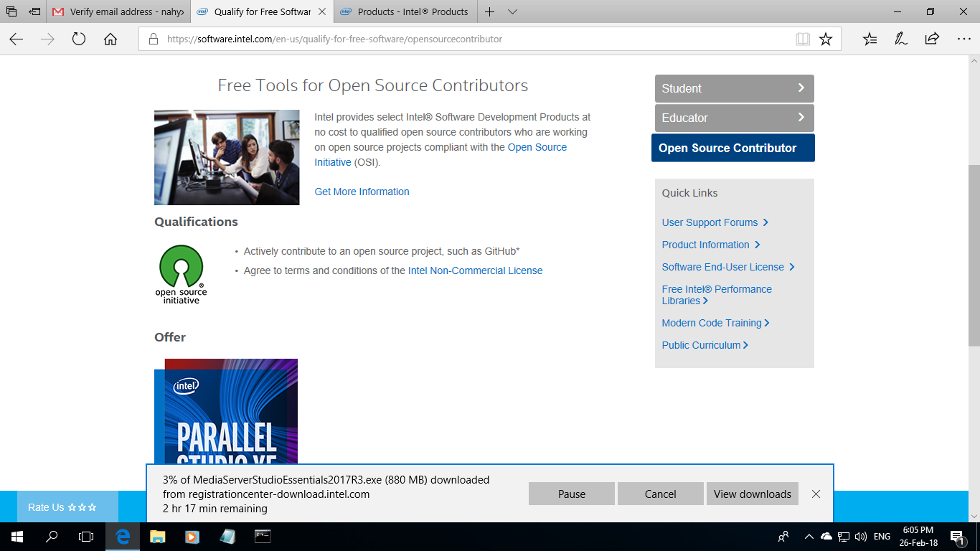The width and height of the screenshot is (980, 551).
Task: Click the ENG language indicator
Action: click(x=882, y=537)
